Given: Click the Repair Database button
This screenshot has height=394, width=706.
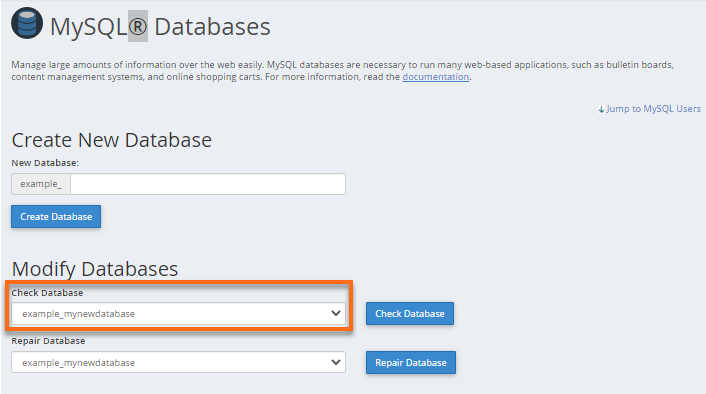Looking at the screenshot, I should tap(411, 362).
